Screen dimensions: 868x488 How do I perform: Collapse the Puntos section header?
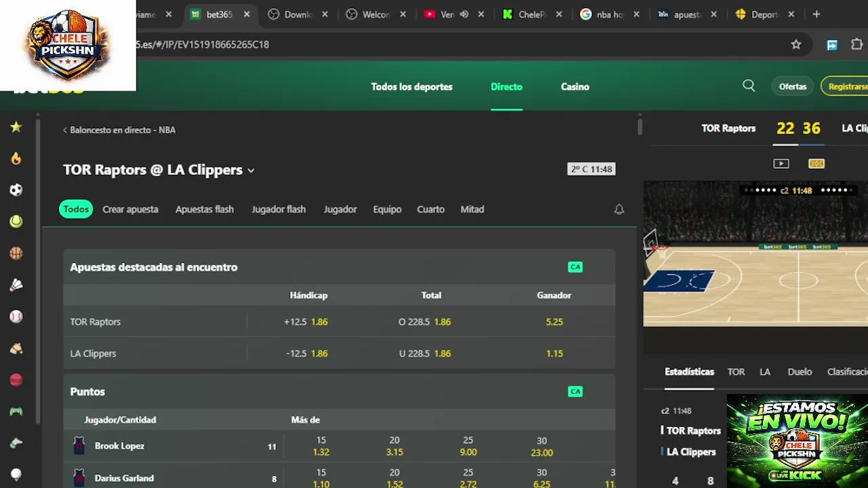[x=339, y=391]
